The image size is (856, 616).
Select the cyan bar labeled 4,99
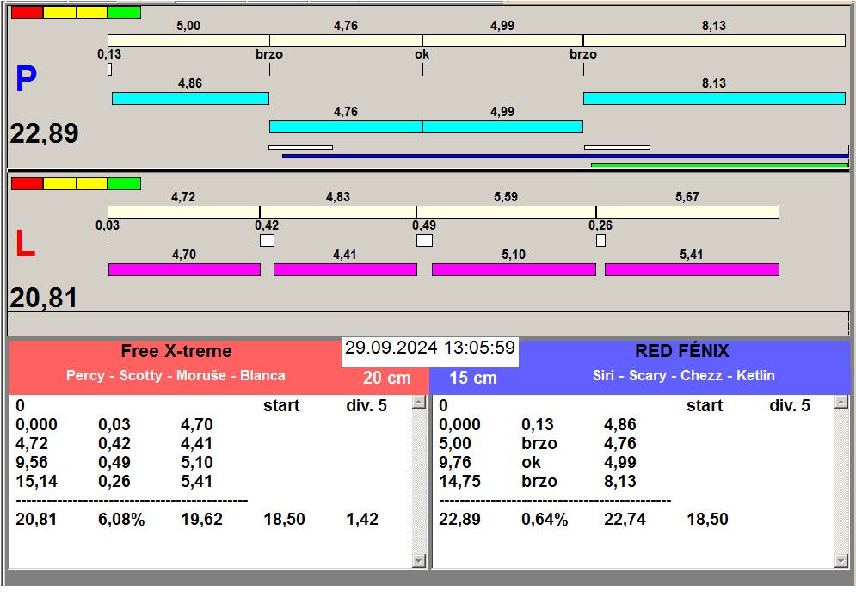(x=502, y=126)
